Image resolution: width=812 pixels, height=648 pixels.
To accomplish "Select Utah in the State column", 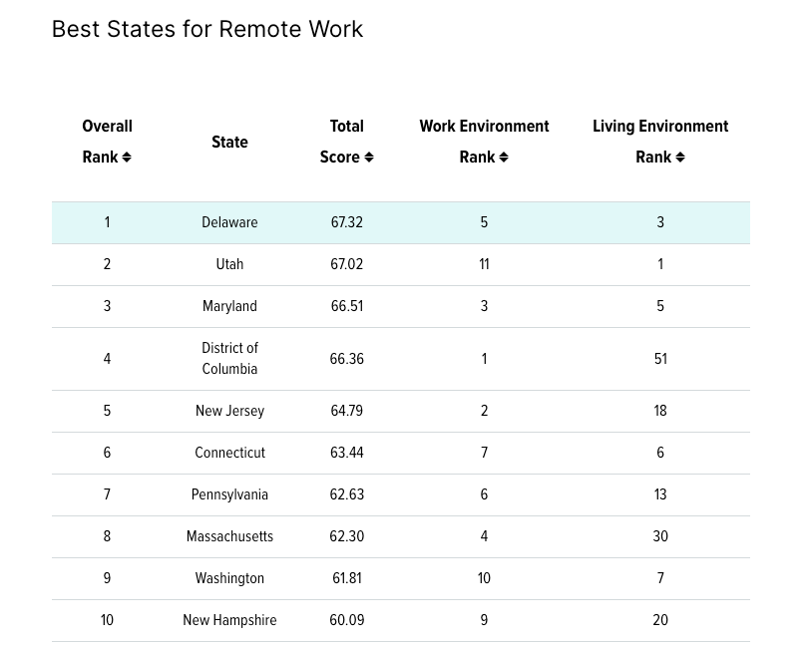I will pos(229,264).
